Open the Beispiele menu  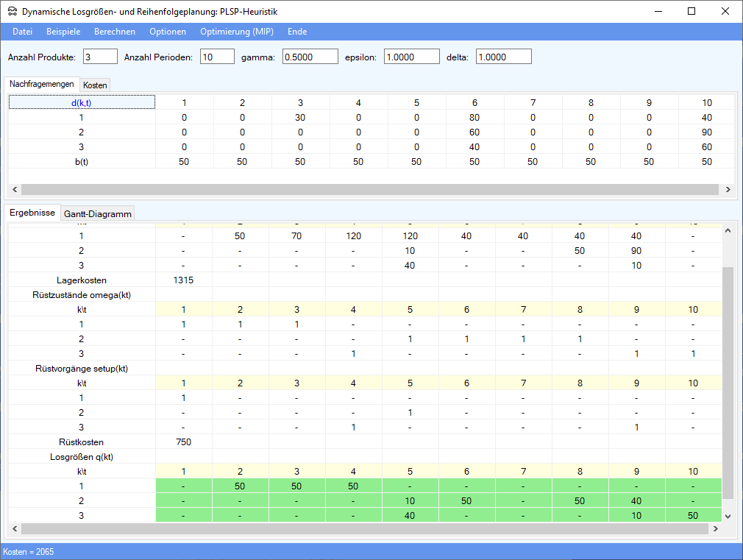coord(63,32)
